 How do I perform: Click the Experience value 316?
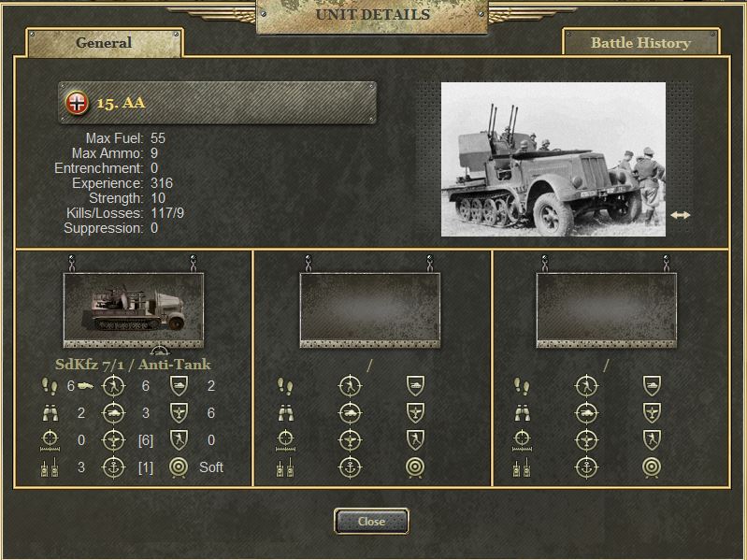[162, 183]
